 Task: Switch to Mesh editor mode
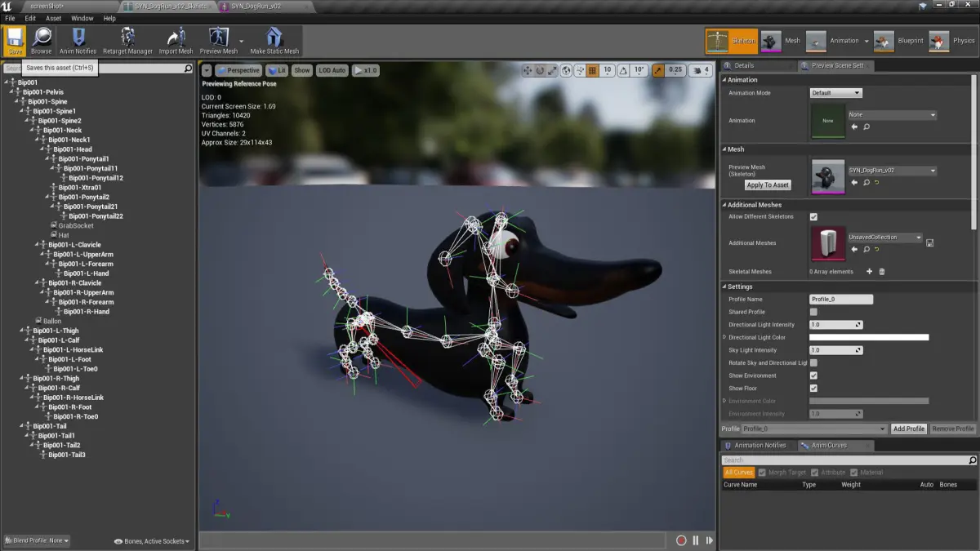[782, 41]
